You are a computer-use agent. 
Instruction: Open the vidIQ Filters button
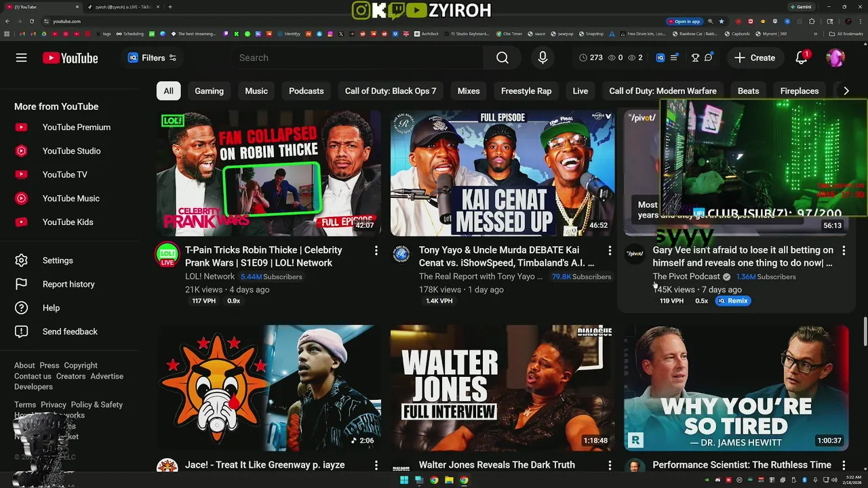pyautogui.click(x=153, y=58)
